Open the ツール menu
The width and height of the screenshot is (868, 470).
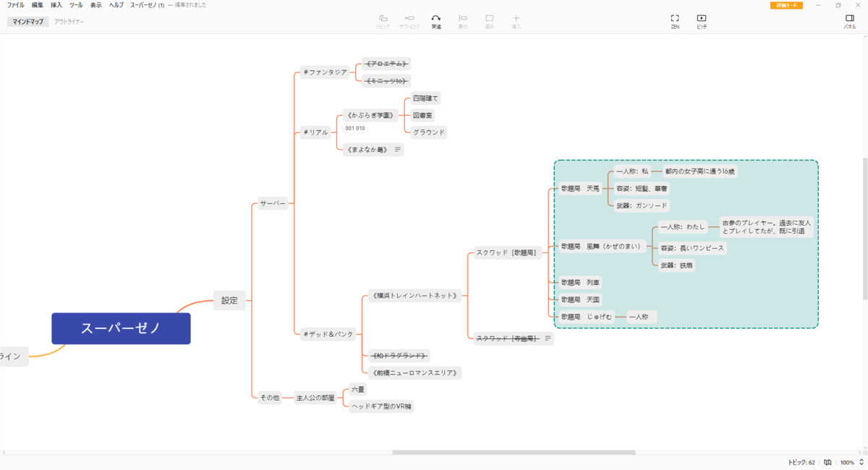point(76,5)
